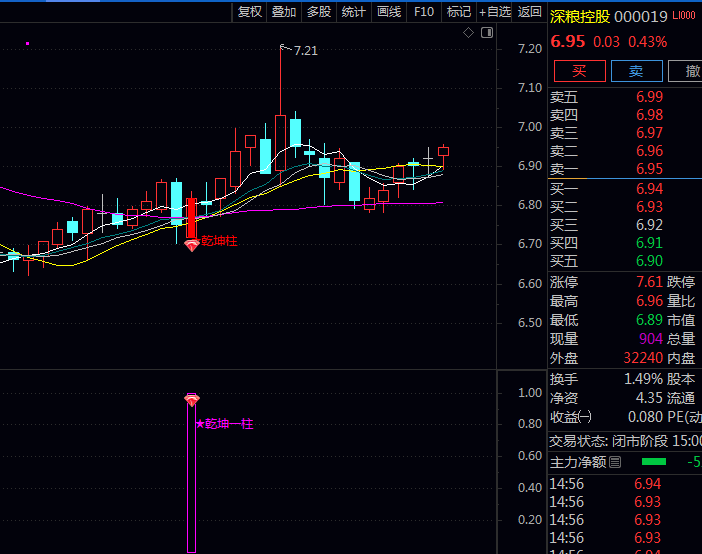
Task: Click the 7.00 price axis label
Action: [x=530, y=127]
